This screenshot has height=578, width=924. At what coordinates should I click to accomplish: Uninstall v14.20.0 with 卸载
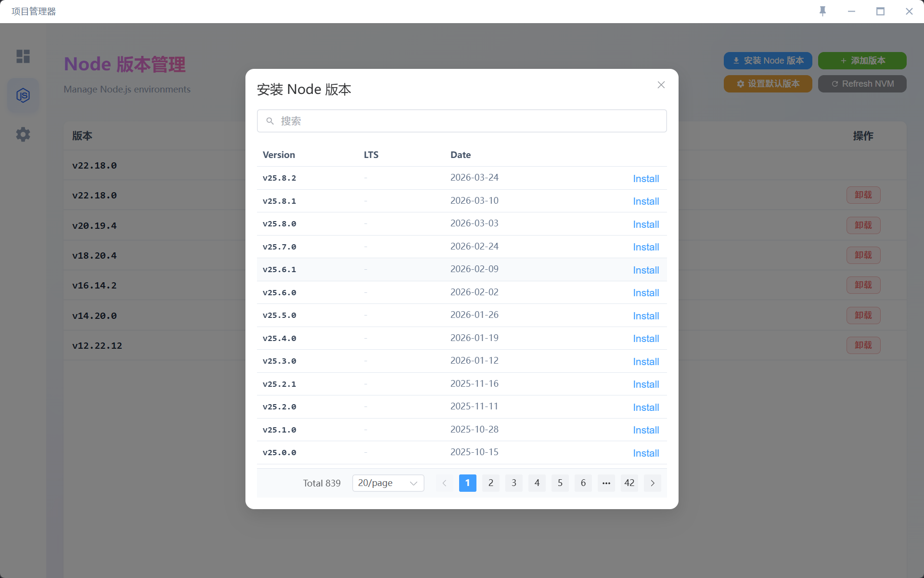[x=863, y=315]
